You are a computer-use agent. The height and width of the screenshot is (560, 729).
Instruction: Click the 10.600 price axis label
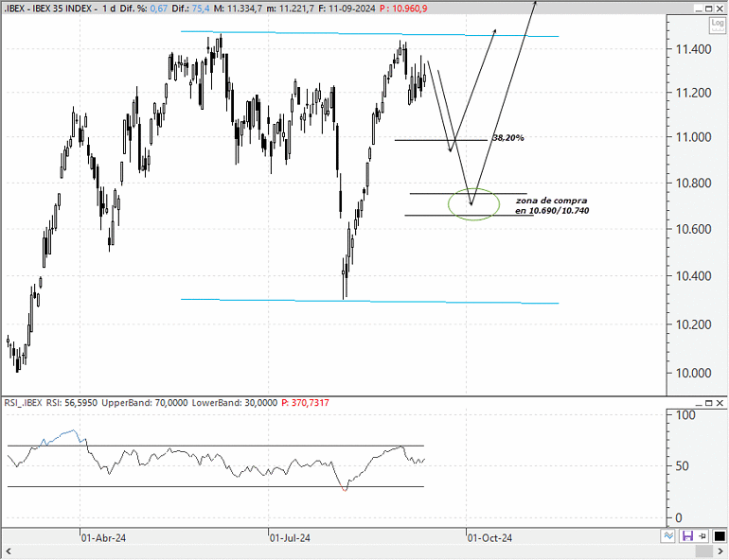(x=693, y=229)
